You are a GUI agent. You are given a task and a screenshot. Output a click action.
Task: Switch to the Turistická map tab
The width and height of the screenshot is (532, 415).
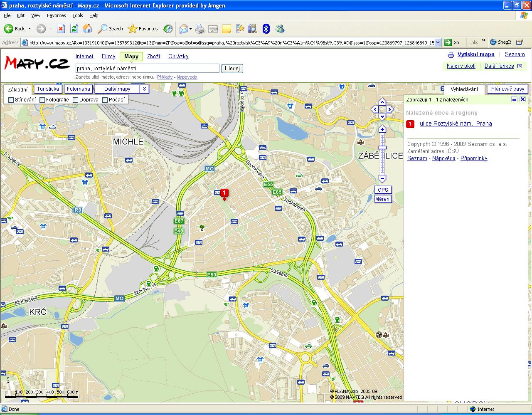(48, 89)
